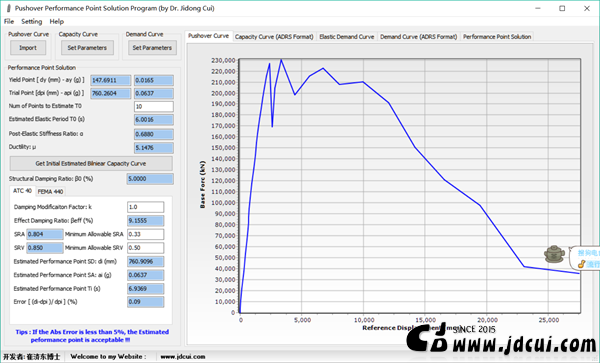Set Parameters for the Capacity Curve

click(x=87, y=48)
